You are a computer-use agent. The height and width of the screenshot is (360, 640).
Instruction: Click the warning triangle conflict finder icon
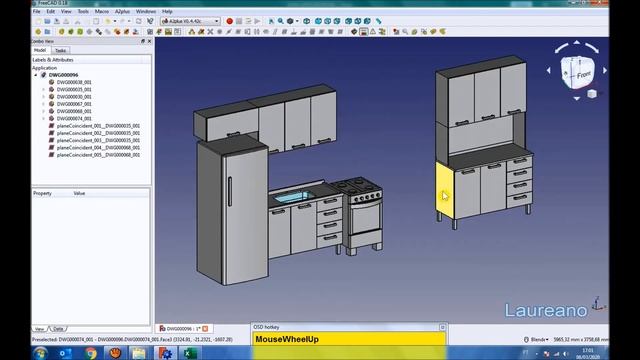[x=373, y=31]
